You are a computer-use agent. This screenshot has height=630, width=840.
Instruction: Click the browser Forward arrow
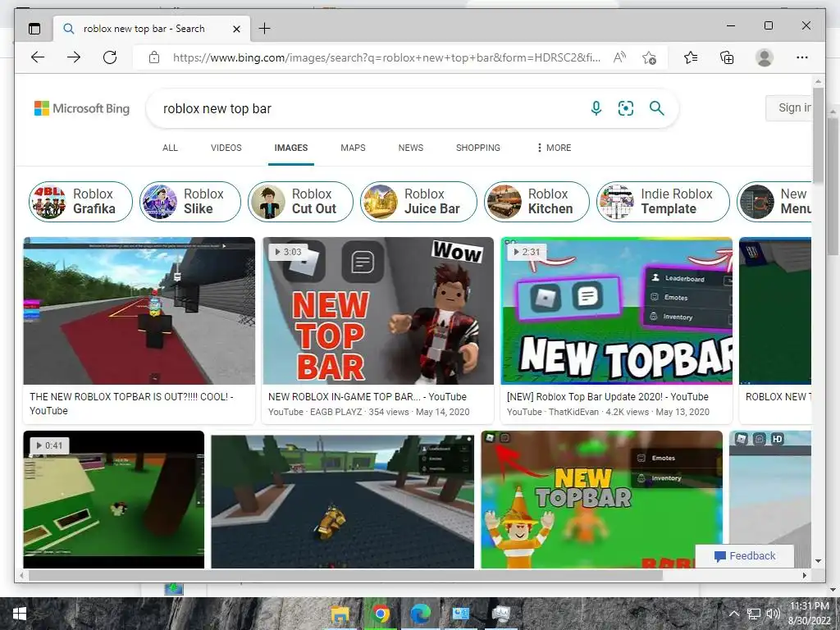coord(74,57)
